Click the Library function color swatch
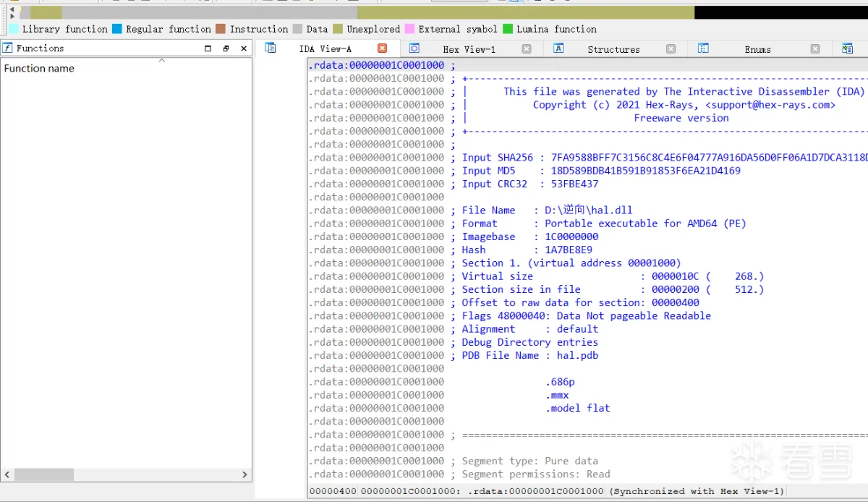 [x=14, y=29]
